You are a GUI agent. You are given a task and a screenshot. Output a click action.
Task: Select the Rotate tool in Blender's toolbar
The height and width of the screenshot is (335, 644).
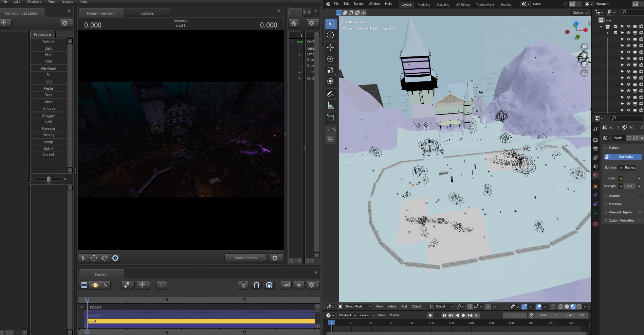tap(331, 59)
